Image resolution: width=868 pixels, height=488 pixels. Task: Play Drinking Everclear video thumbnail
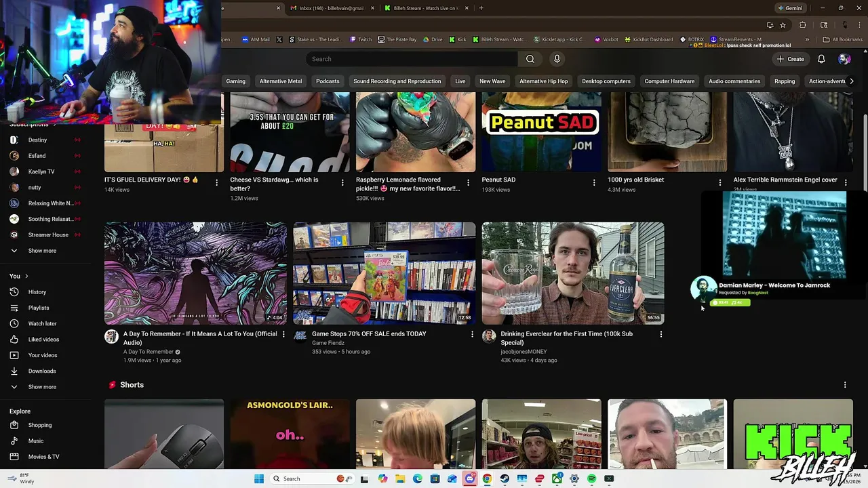pyautogui.click(x=573, y=273)
